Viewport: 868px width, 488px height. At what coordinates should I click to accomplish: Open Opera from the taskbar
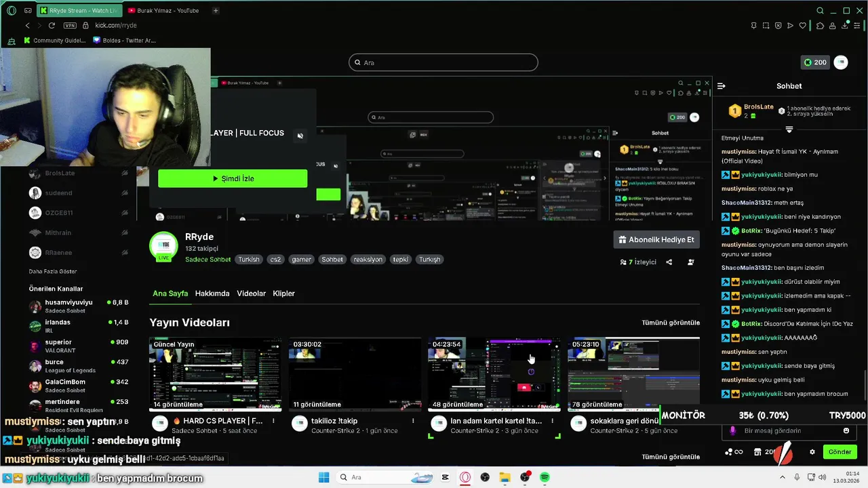tap(465, 477)
